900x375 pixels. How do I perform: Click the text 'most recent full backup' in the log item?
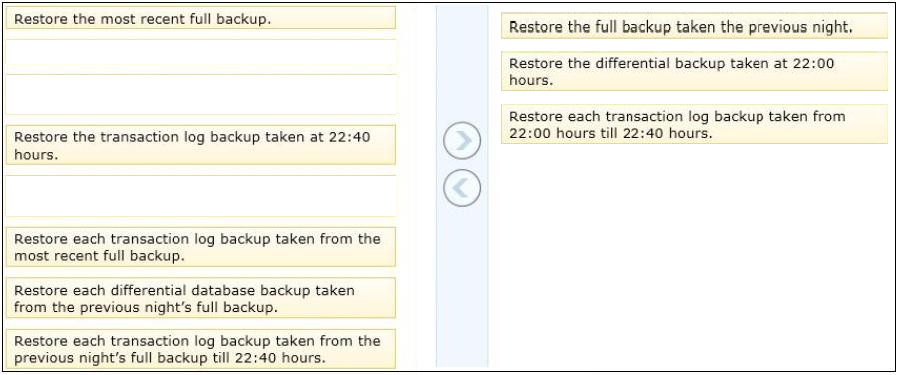pyautogui.click(x=97, y=256)
